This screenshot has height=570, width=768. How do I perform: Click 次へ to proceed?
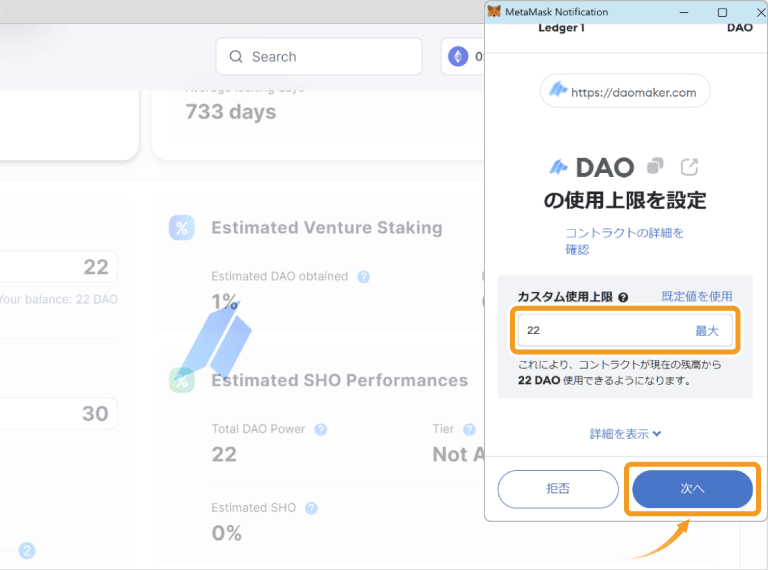tap(692, 489)
